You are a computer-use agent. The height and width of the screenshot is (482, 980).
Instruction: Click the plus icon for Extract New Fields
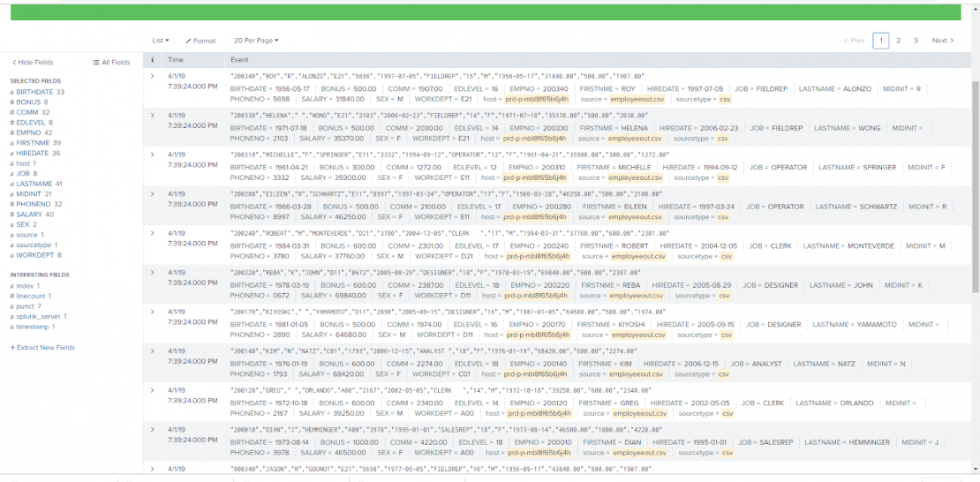12,348
